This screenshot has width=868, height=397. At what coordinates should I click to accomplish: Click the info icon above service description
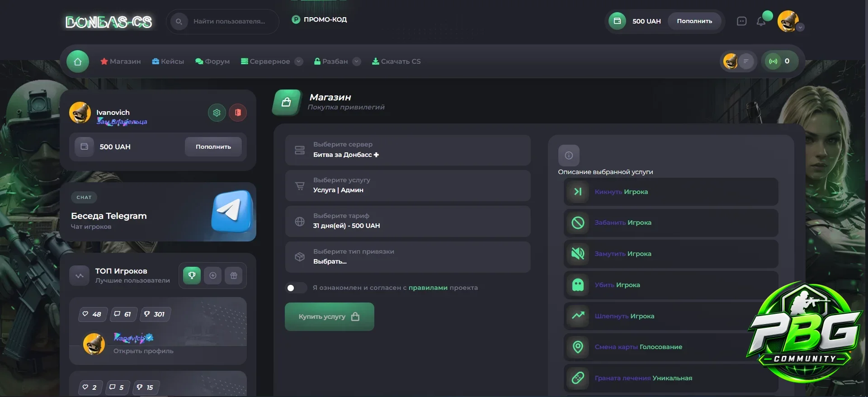[x=569, y=155]
